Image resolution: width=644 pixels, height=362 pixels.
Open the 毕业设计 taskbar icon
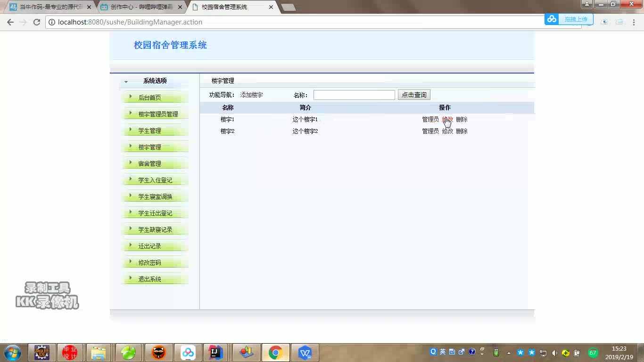click(70, 352)
